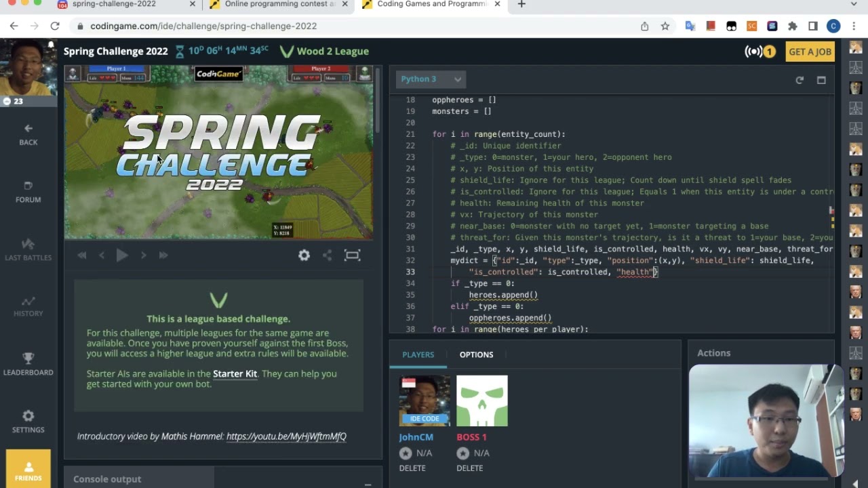Select the BOSS 1 player avatar
Image resolution: width=868 pixels, height=488 pixels.
(481, 401)
